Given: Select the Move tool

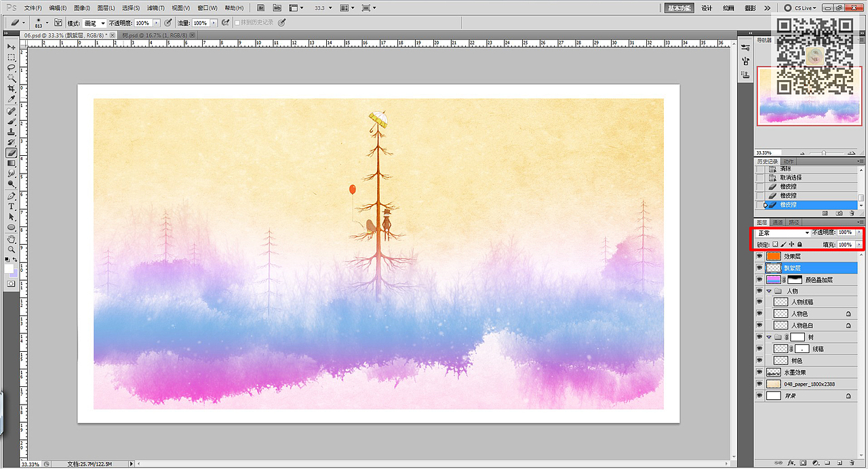Looking at the screenshot, I should 12,47.
